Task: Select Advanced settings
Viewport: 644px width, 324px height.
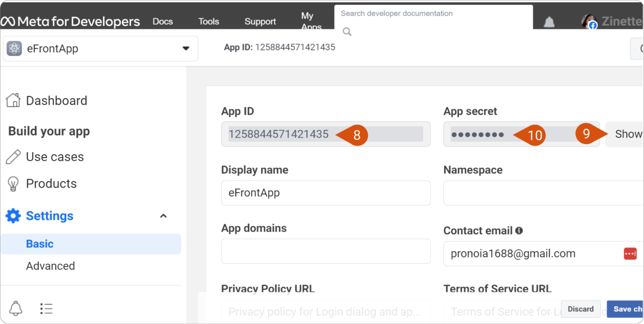Action: (x=51, y=266)
